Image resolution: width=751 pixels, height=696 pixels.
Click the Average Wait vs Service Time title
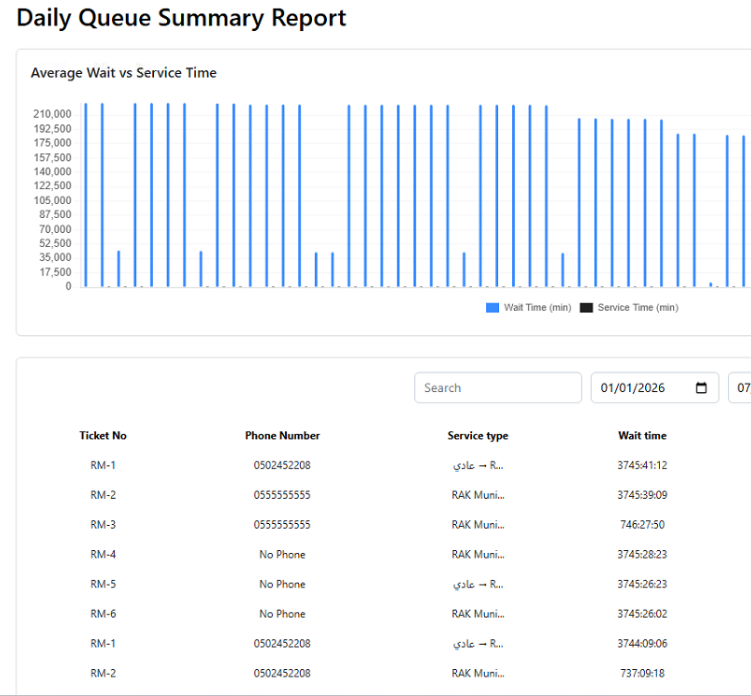coord(124,73)
